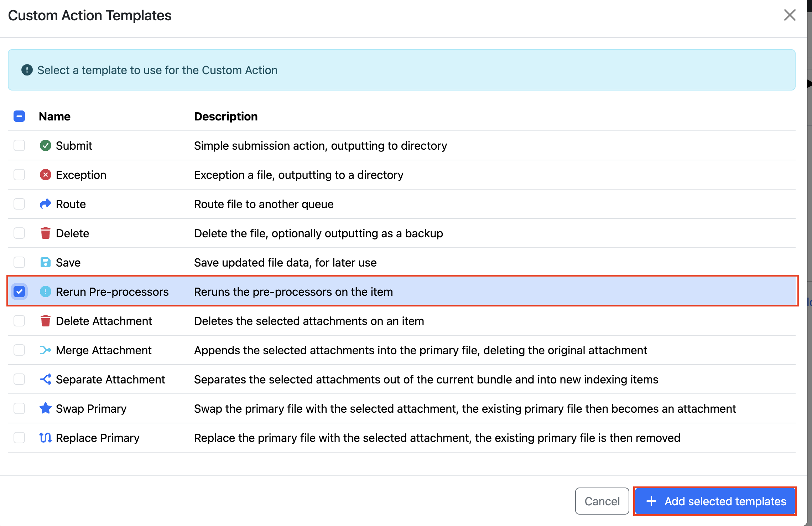
Task: Click the Description column header
Action: [x=226, y=116]
